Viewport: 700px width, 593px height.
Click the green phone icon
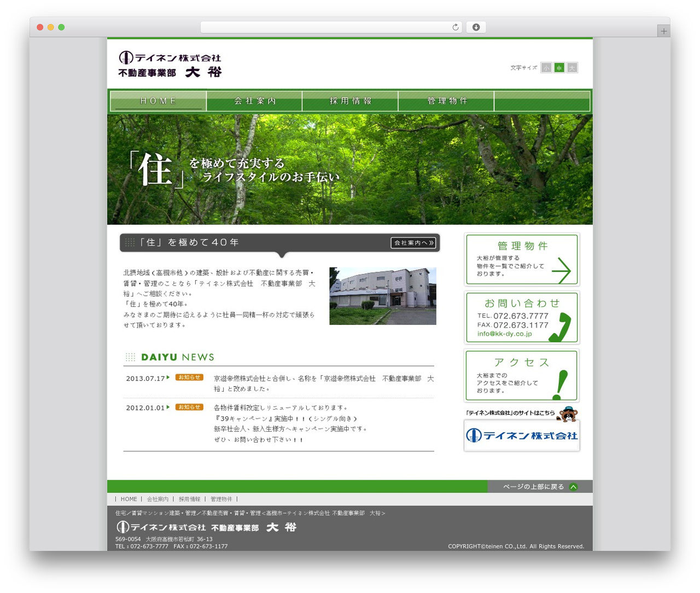(561, 328)
